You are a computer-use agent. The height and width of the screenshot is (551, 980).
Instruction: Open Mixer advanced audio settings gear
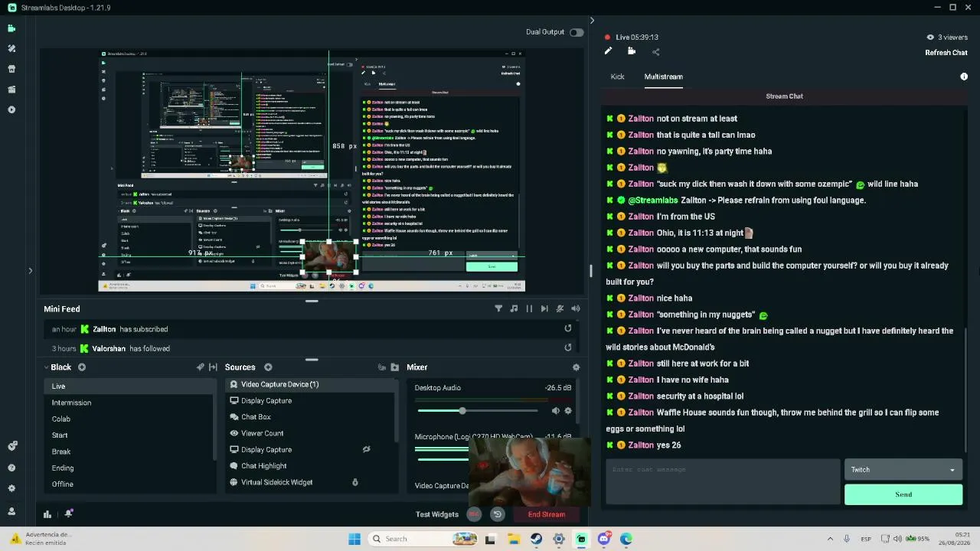tap(576, 367)
